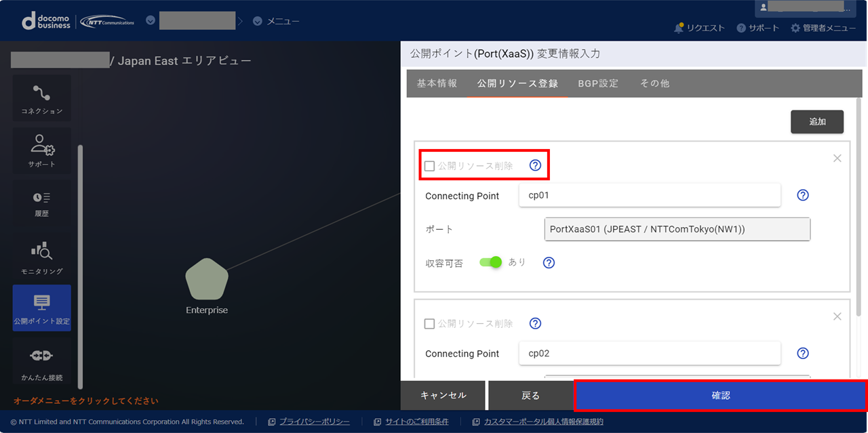Click the 確認 button
868x433 pixels.
point(721,395)
